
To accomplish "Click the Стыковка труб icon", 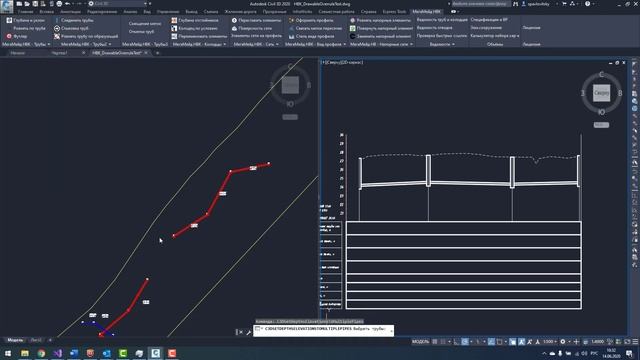I will (x=57, y=28).
